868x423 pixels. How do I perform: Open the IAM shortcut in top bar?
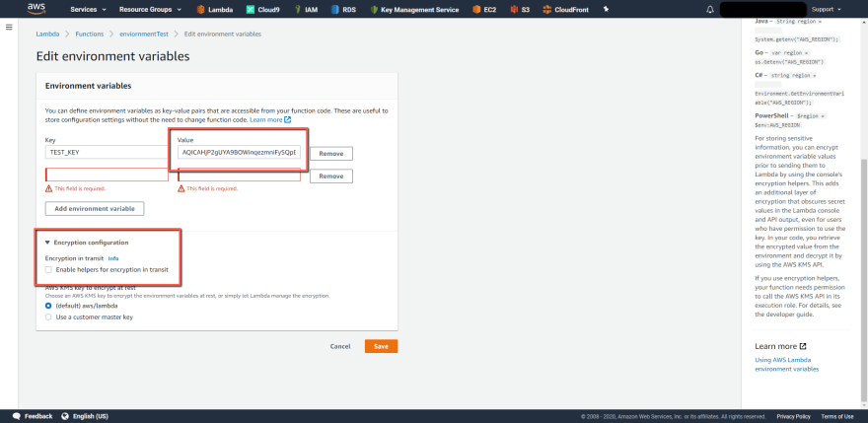coord(306,10)
